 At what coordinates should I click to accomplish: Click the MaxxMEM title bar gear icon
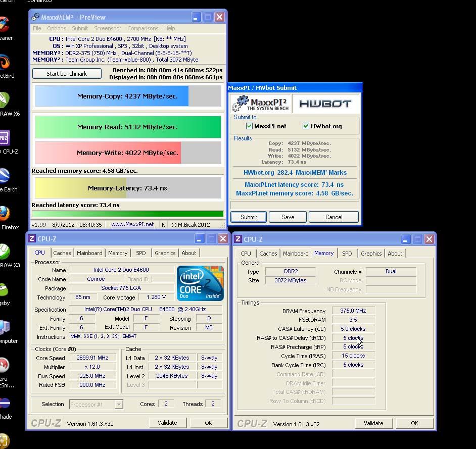click(x=35, y=17)
